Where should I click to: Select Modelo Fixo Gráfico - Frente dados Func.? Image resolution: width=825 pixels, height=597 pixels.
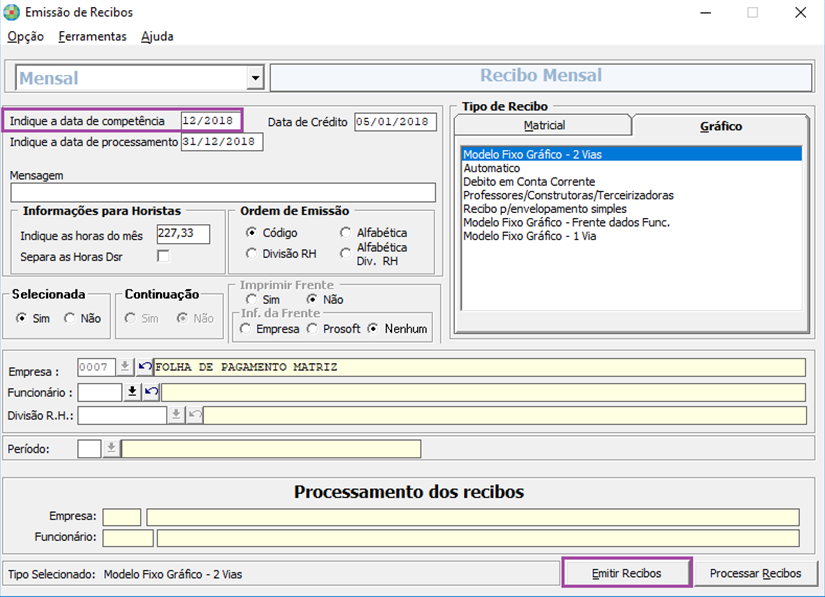tap(632, 222)
